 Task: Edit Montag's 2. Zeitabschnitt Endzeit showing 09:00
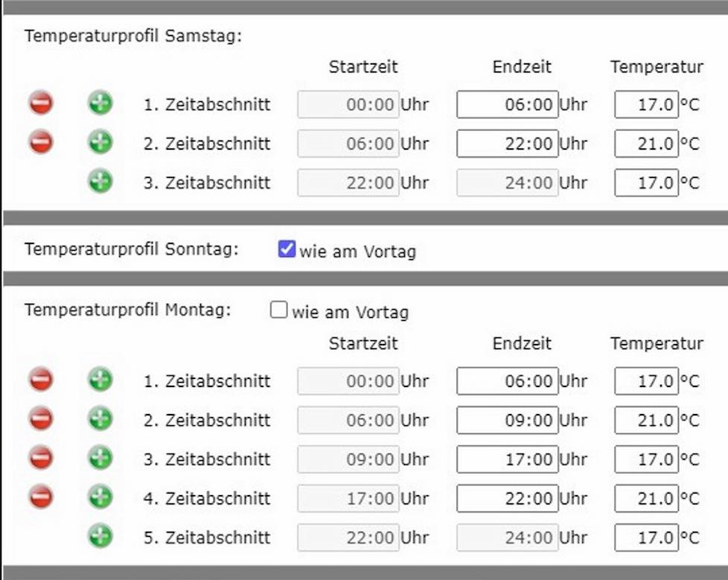[x=507, y=419]
